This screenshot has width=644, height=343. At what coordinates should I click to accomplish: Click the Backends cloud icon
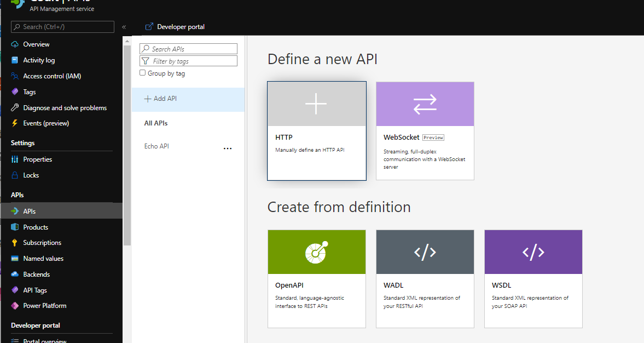[x=15, y=275]
